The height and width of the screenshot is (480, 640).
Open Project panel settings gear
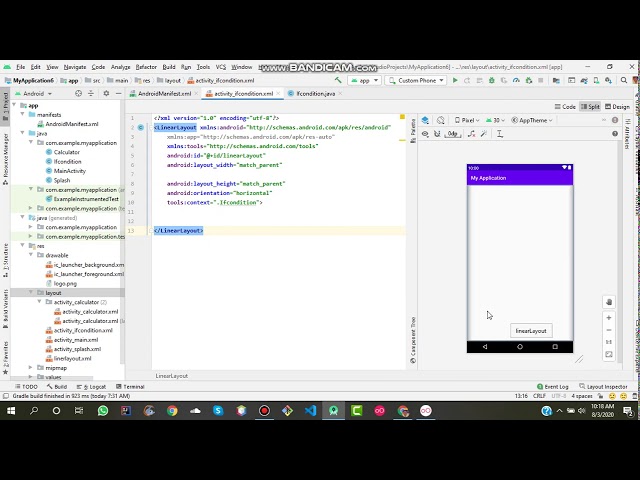(x=106, y=93)
